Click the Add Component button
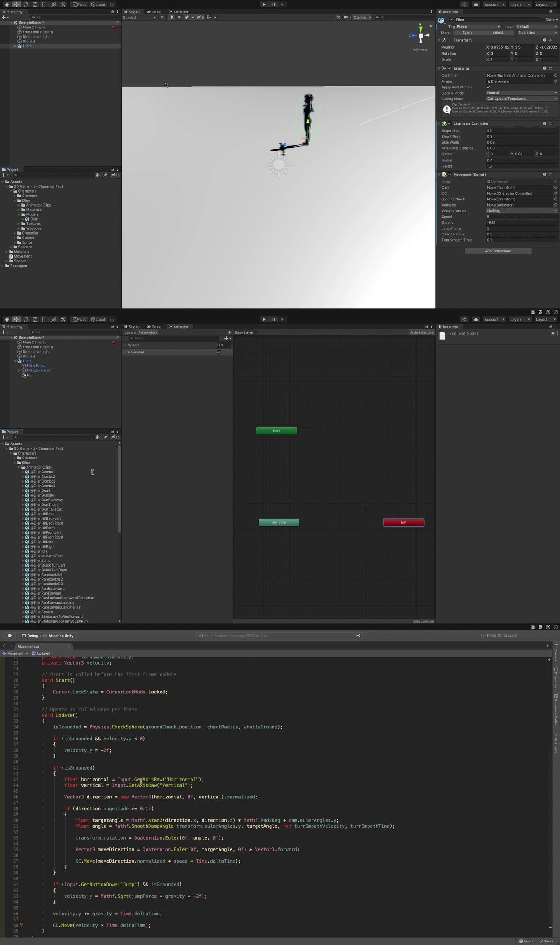 point(498,251)
